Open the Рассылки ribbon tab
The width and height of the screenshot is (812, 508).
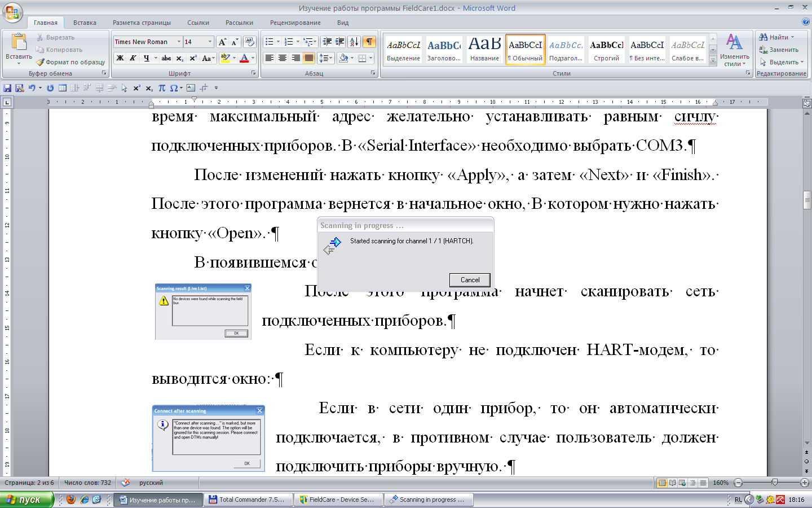[239, 23]
